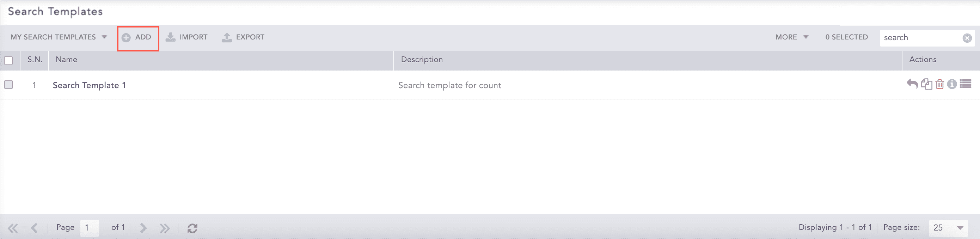Open the More dropdown menu
This screenshot has height=239, width=980.
pos(792,37)
